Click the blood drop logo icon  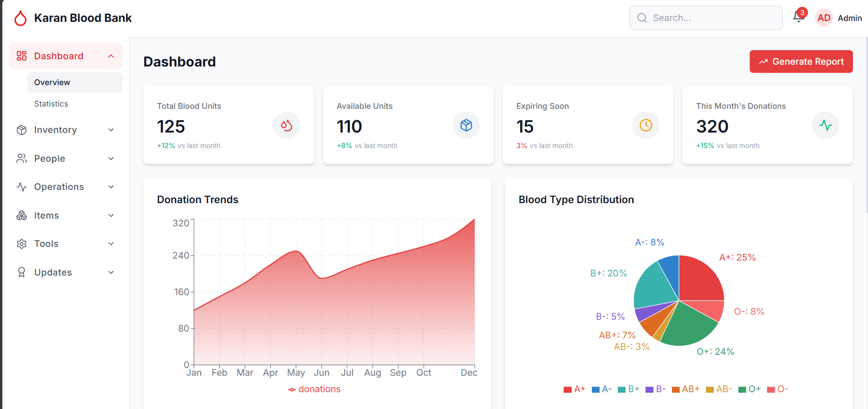(x=20, y=18)
